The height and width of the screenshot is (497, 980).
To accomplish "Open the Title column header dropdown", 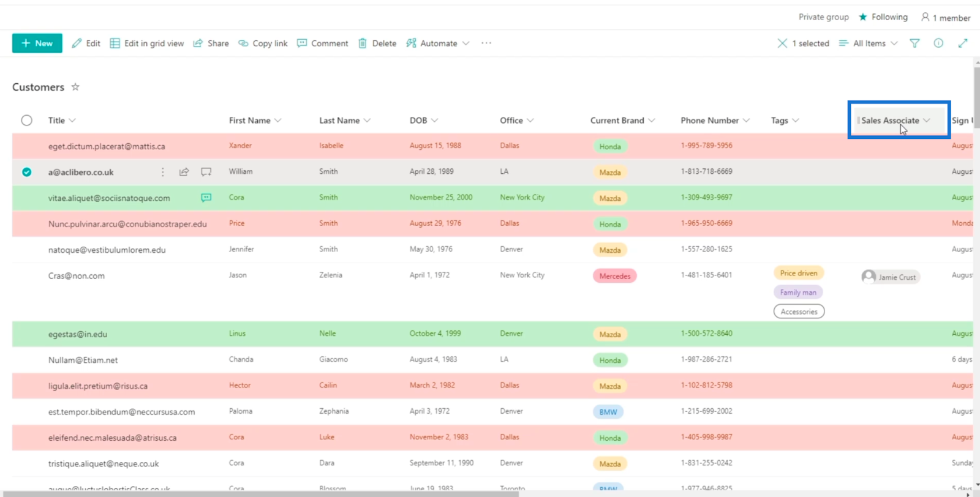I will pos(62,121).
